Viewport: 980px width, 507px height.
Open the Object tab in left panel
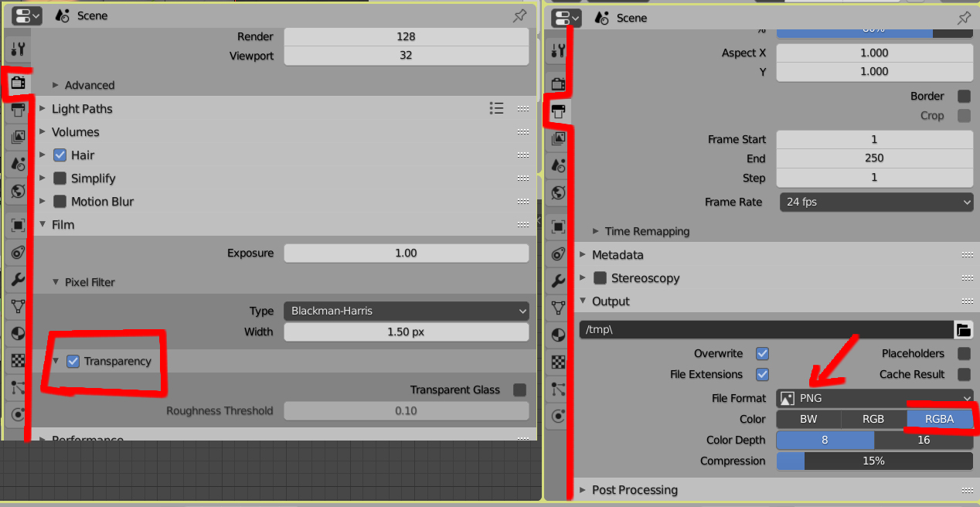click(19, 225)
